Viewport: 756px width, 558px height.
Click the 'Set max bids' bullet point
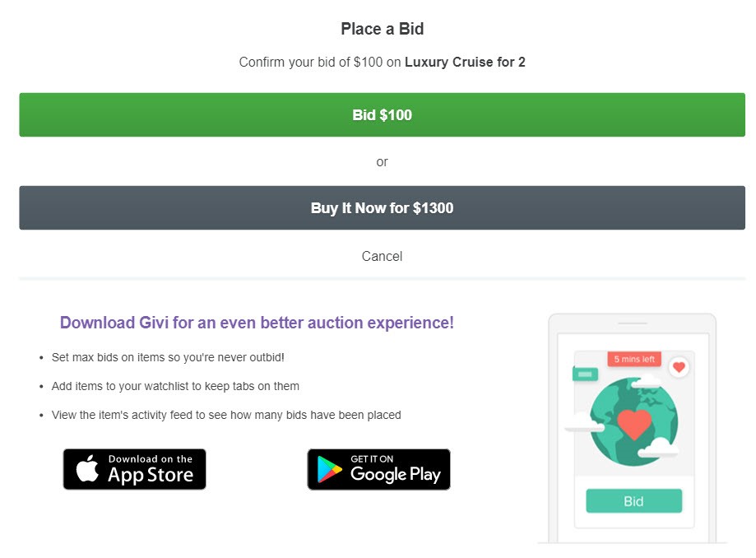pos(168,357)
